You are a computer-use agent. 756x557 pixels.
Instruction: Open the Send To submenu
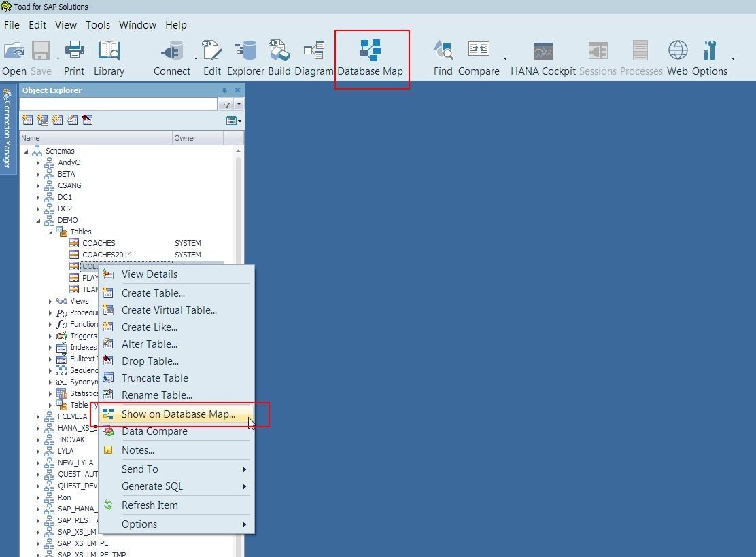(x=177, y=469)
